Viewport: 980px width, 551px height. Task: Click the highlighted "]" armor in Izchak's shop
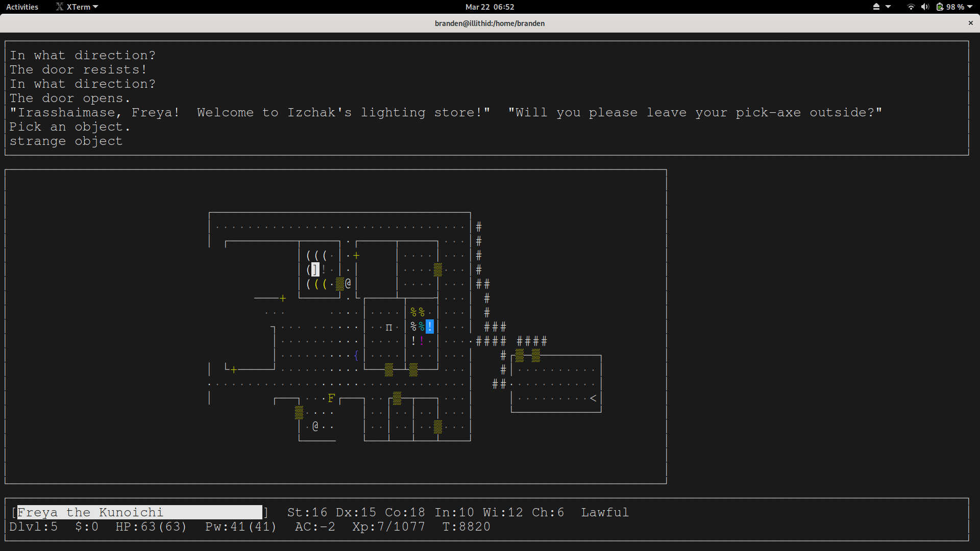click(x=315, y=269)
